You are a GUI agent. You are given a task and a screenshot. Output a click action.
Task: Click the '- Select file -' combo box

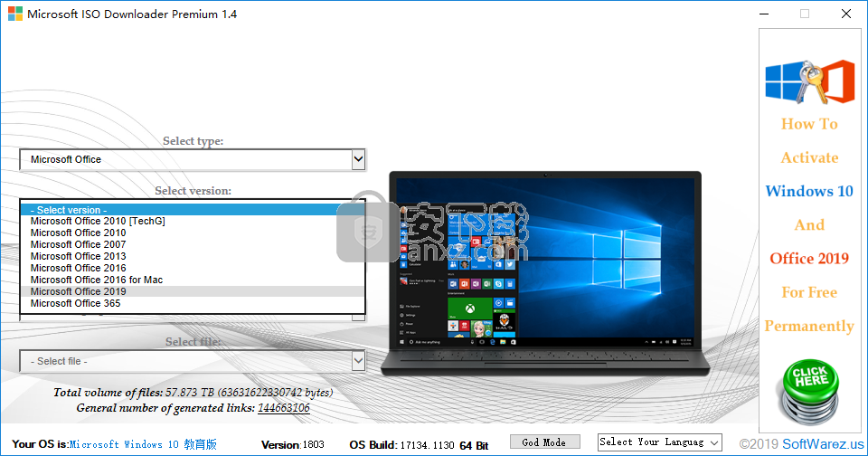tap(192, 361)
